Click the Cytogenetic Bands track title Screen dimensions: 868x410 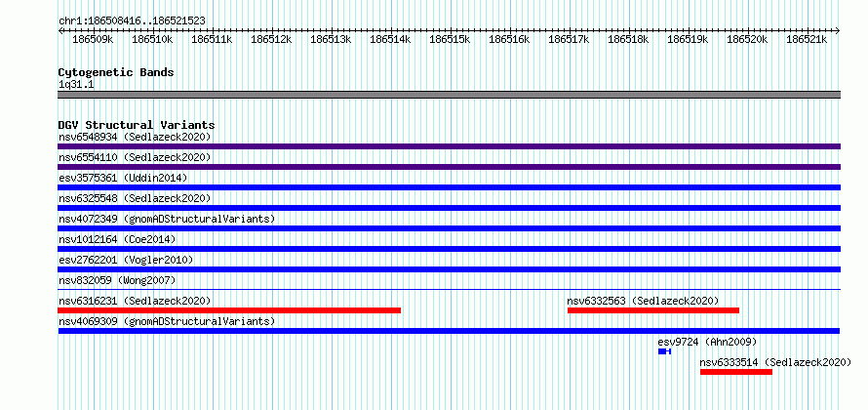pos(116,72)
